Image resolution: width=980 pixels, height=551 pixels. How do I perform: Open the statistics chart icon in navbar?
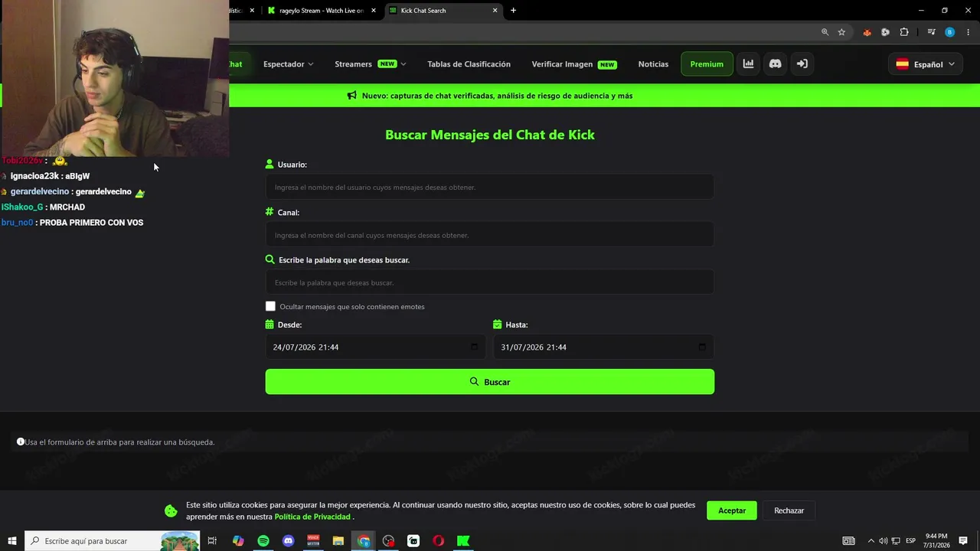(x=748, y=64)
